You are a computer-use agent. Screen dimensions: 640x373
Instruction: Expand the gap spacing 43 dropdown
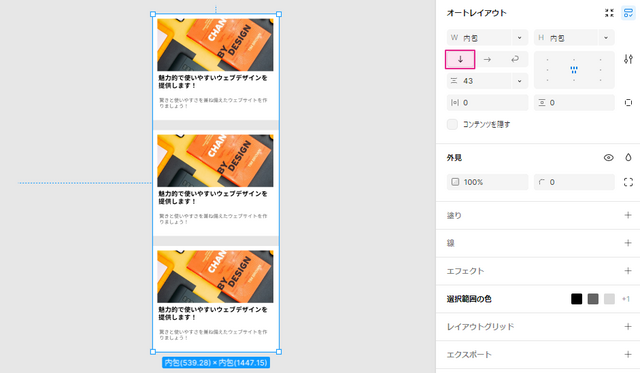point(519,81)
